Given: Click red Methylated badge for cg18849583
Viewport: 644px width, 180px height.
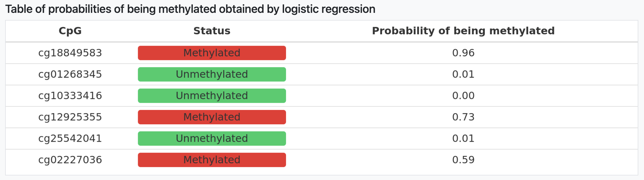Looking at the screenshot, I should click(x=212, y=53).
